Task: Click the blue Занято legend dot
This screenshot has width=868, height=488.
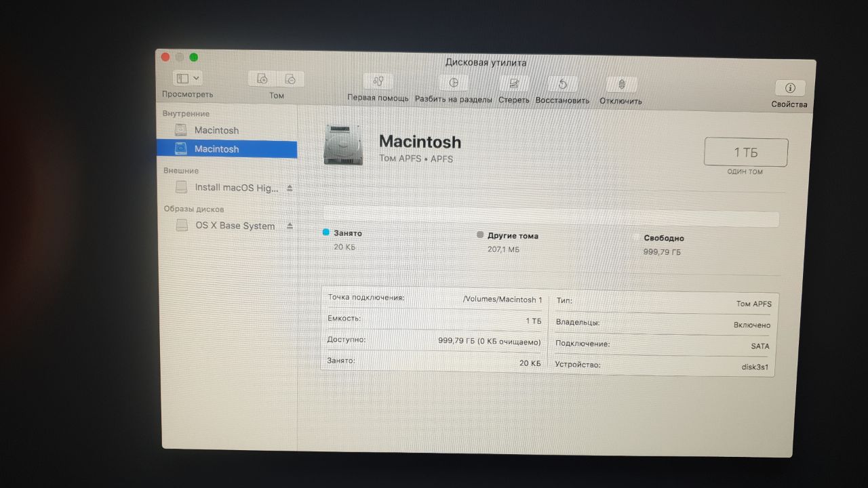Action: [x=326, y=232]
